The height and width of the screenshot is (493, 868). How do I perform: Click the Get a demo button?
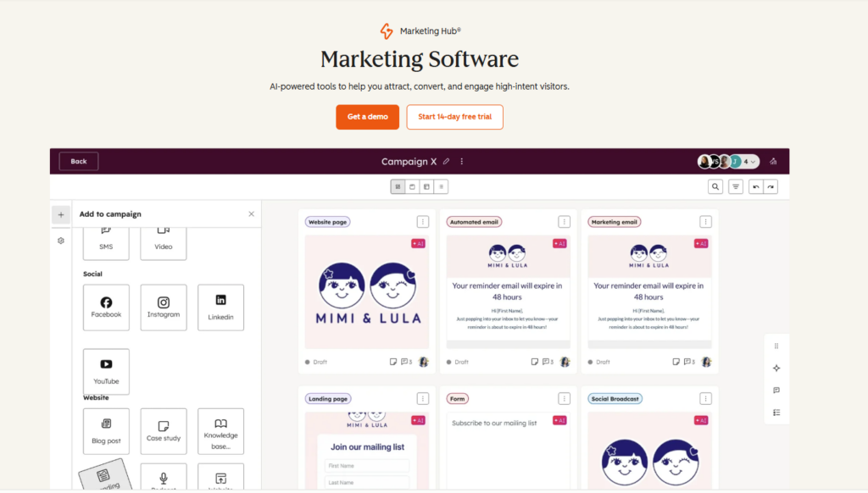pos(367,117)
